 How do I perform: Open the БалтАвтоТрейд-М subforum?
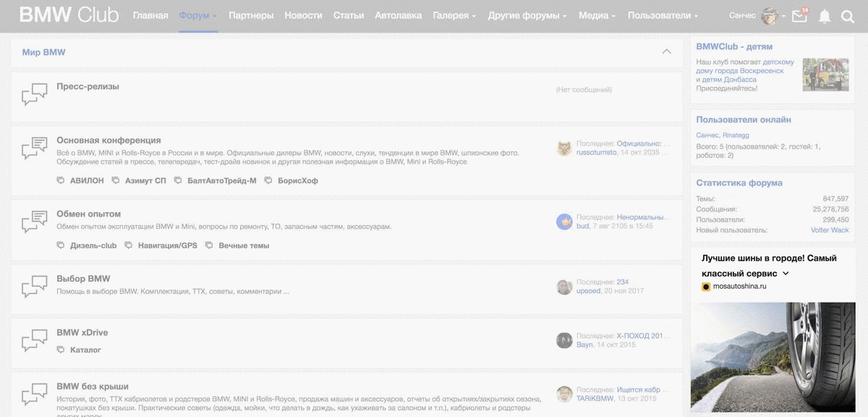[221, 180]
